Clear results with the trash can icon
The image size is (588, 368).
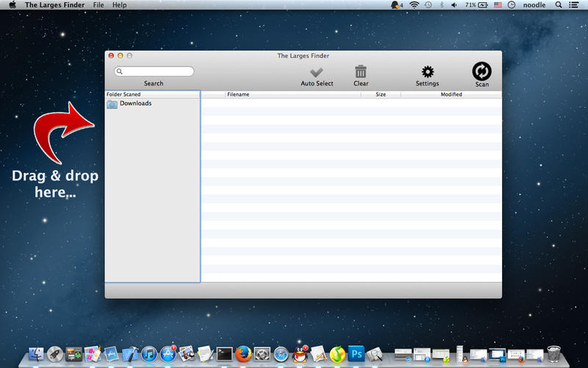pyautogui.click(x=361, y=71)
